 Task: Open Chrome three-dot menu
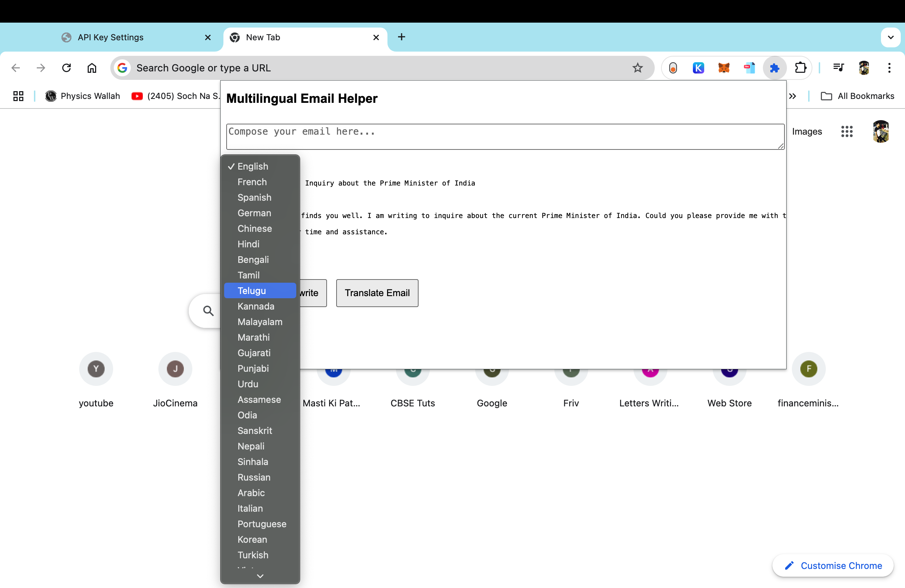(x=889, y=68)
